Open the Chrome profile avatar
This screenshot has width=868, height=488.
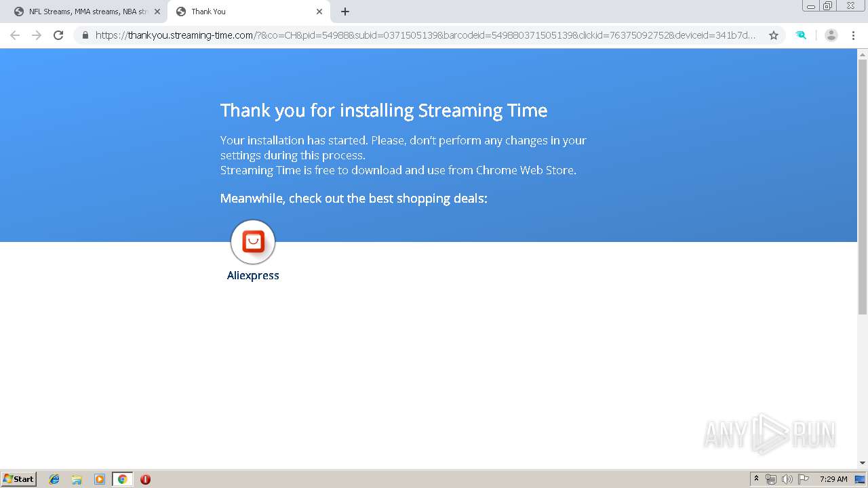click(831, 35)
